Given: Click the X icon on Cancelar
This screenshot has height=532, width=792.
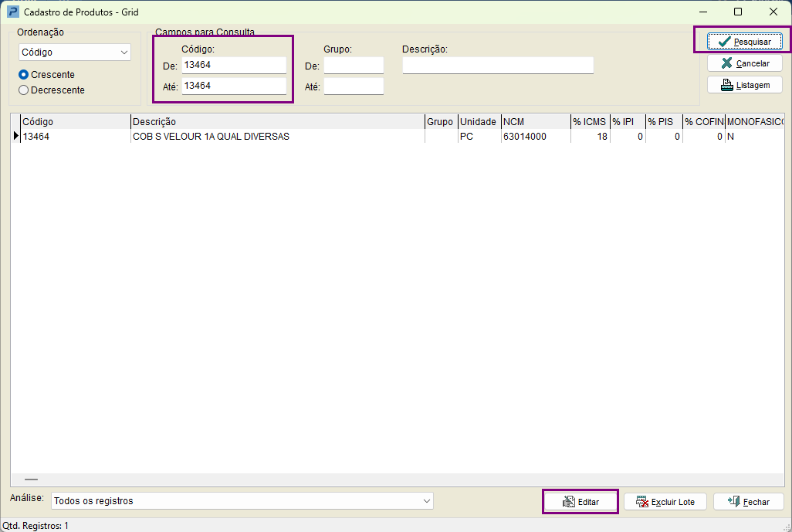Looking at the screenshot, I should (726, 63).
